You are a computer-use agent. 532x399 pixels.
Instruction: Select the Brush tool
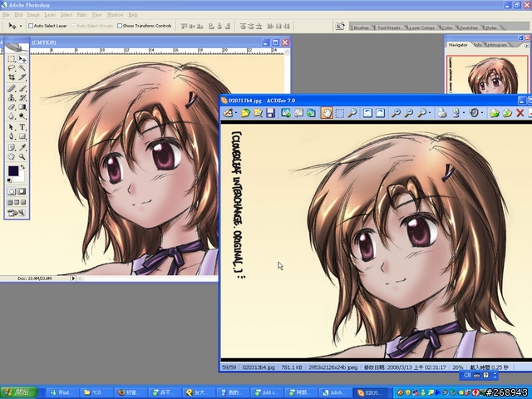coord(22,89)
